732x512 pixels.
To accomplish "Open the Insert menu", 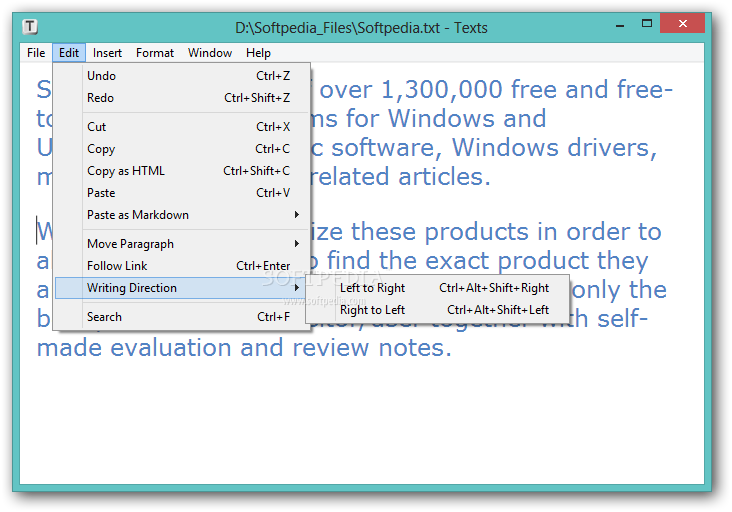I will 107,53.
